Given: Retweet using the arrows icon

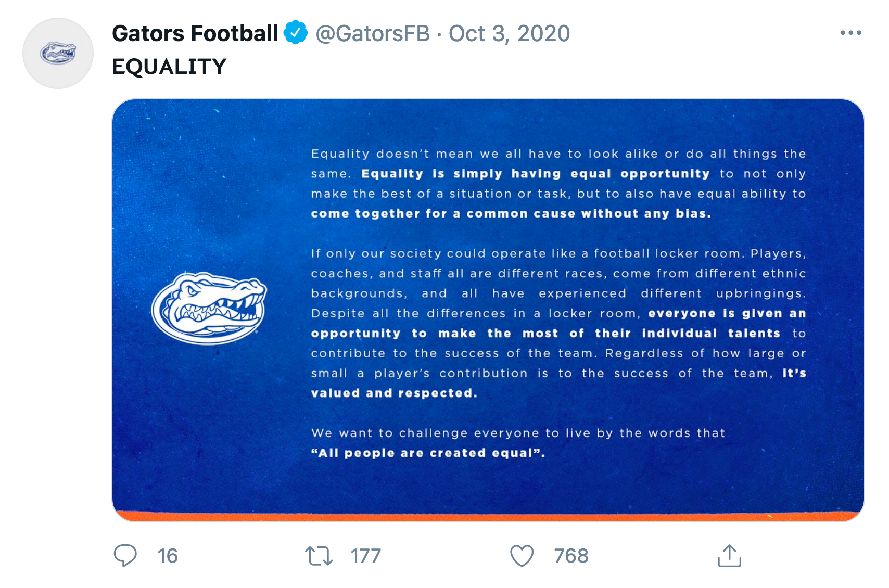Looking at the screenshot, I should click(x=319, y=556).
